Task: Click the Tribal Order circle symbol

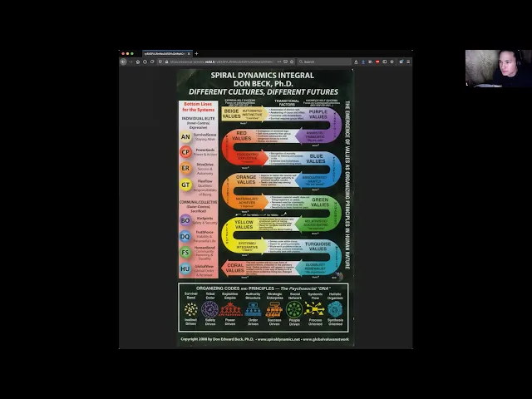Action: [x=210, y=309]
